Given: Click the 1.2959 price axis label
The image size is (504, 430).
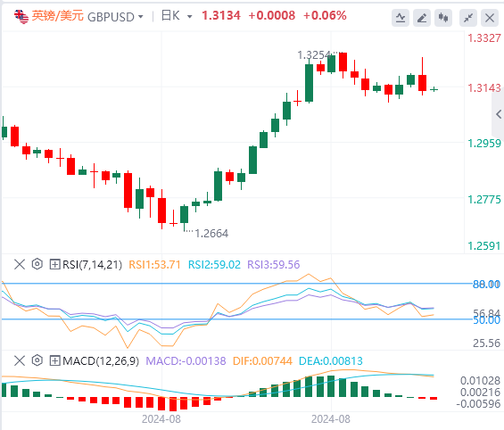Looking at the screenshot, I should (x=484, y=144).
